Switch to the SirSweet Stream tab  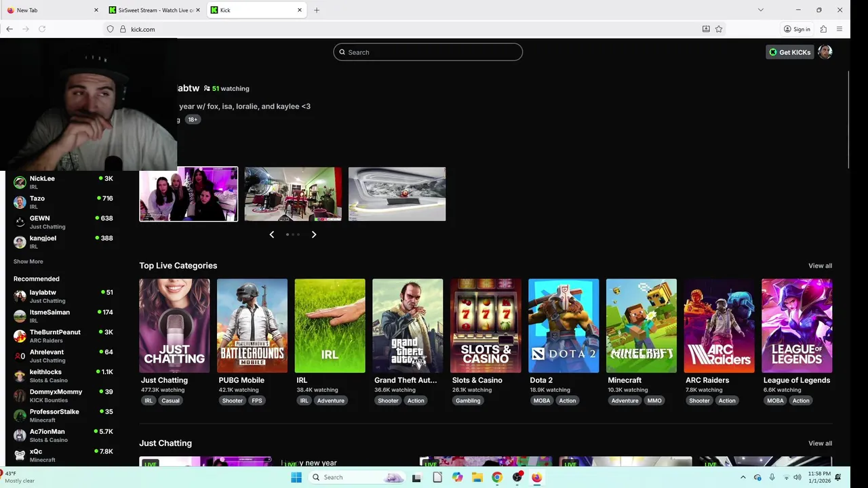tap(153, 10)
